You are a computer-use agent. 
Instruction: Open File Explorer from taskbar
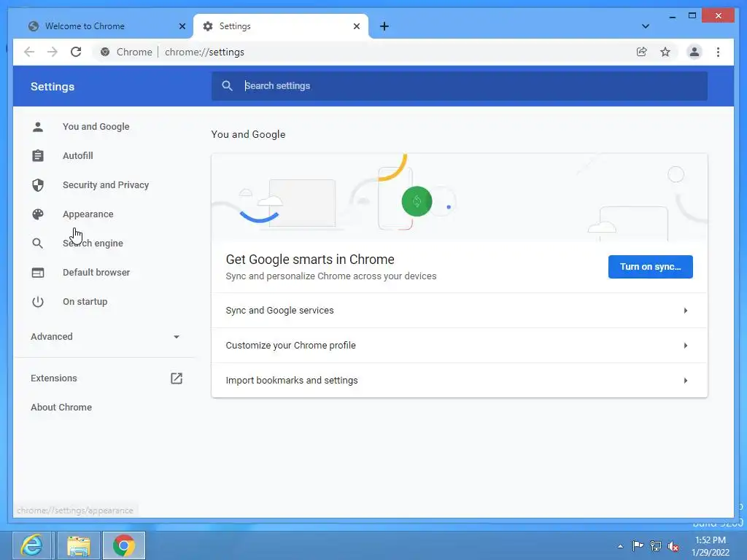pos(79,545)
